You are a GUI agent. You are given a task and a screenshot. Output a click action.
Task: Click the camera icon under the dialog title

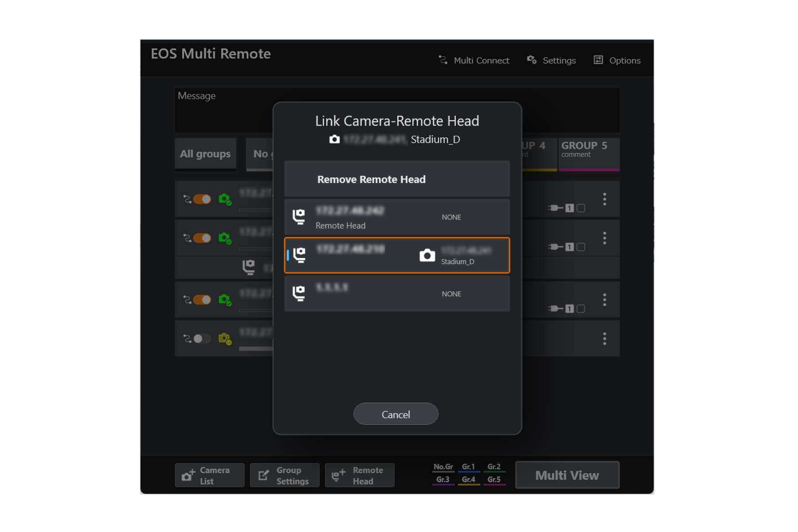335,139
